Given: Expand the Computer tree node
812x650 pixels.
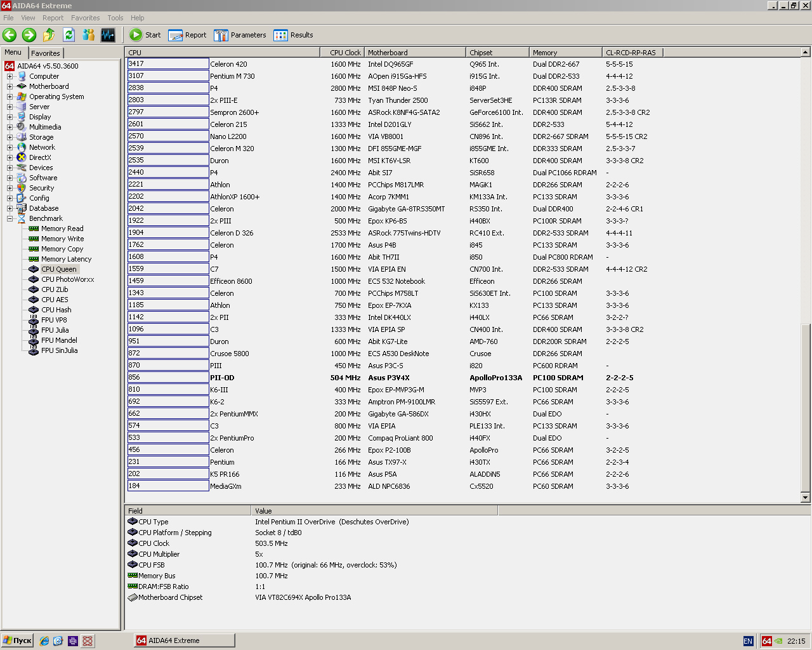Looking at the screenshot, I should [10, 76].
